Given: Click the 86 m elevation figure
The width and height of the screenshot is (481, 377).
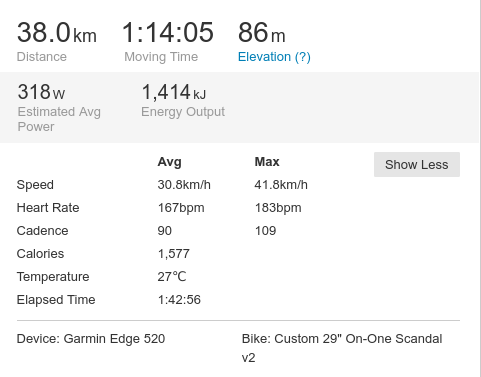Looking at the screenshot, I should coord(262,32).
